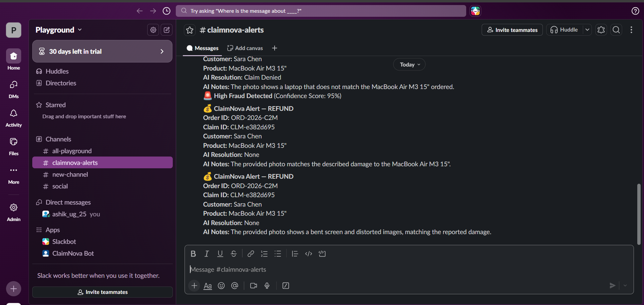Insert a blockquote

(295, 254)
